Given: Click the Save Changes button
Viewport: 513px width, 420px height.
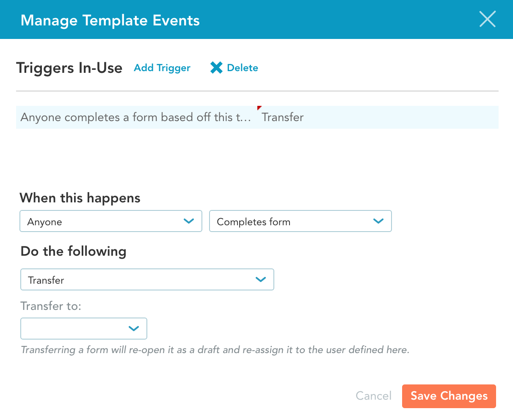Looking at the screenshot, I should click(449, 396).
